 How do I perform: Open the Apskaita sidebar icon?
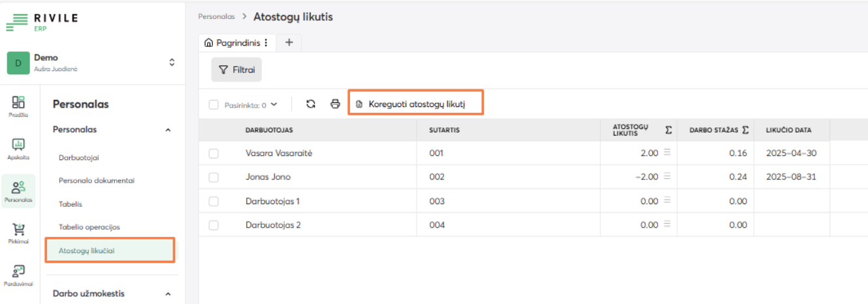pyautogui.click(x=18, y=148)
